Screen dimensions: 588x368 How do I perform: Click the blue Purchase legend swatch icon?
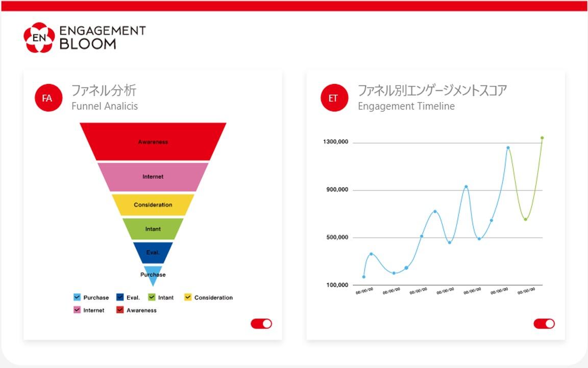tap(78, 297)
